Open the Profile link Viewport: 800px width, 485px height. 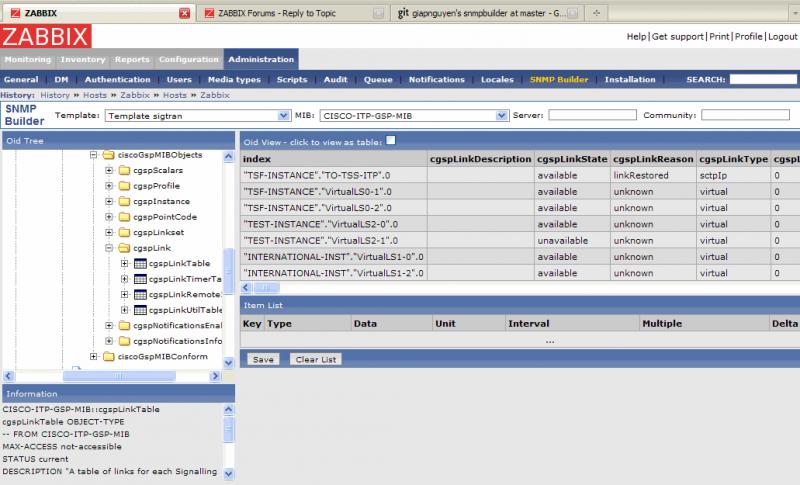pyautogui.click(x=748, y=37)
